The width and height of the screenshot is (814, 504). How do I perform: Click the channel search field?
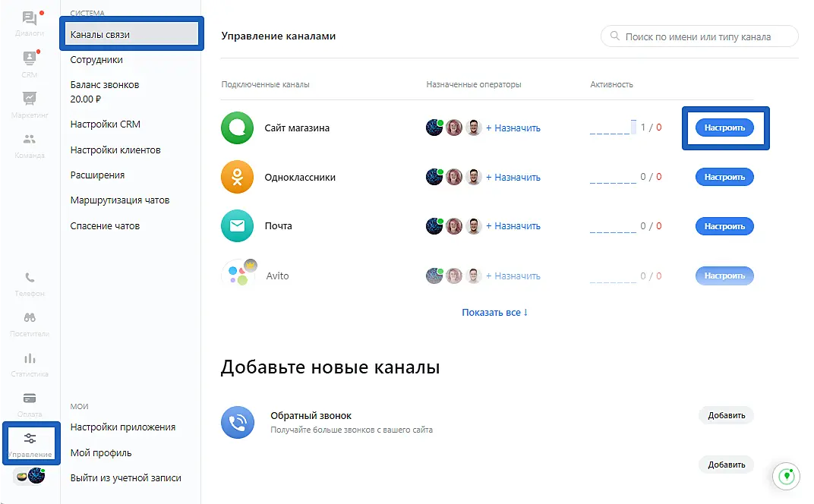[699, 36]
